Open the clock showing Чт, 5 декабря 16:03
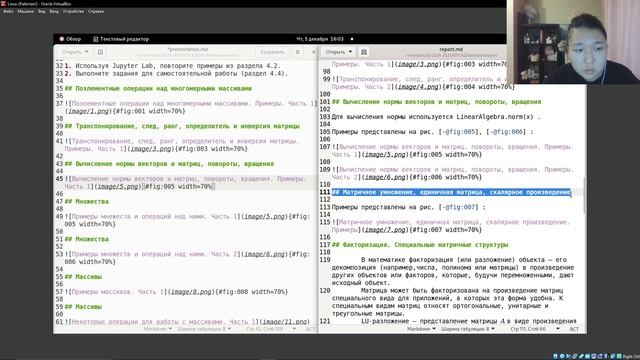Screen dimensions: 640x360 coord(320,39)
